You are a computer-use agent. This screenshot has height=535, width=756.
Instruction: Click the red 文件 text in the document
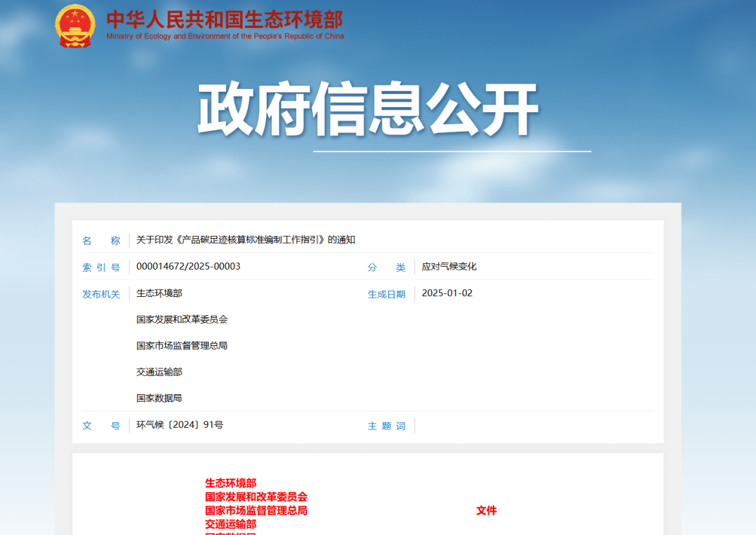click(486, 510)
